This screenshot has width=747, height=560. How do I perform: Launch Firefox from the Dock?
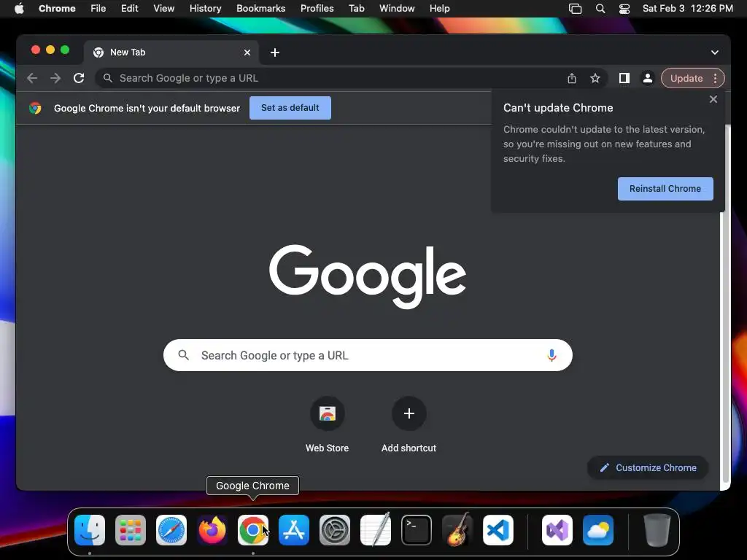212,530
